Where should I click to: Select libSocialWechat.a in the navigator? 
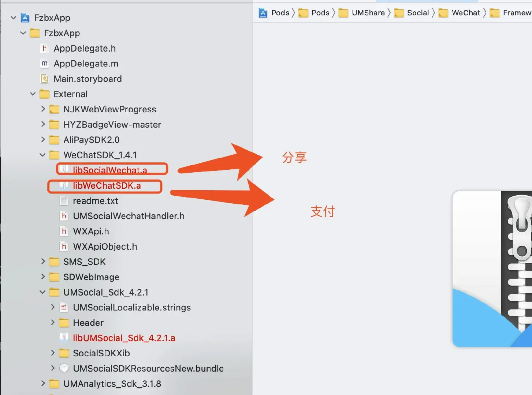(110, 170)
